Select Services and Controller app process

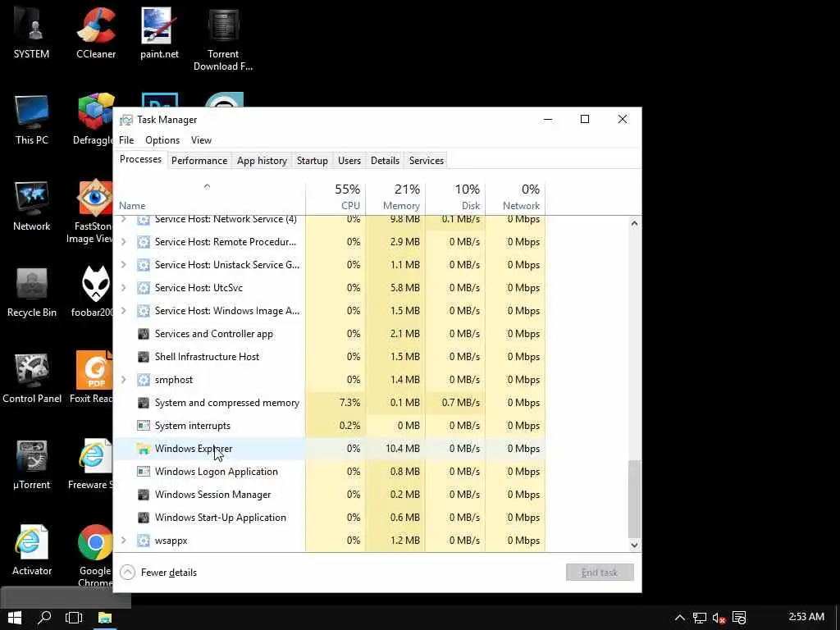click(330, 334)
